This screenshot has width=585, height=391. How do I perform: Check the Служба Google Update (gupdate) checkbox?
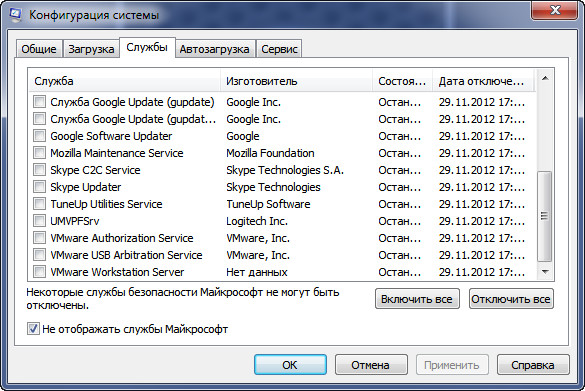39,102
